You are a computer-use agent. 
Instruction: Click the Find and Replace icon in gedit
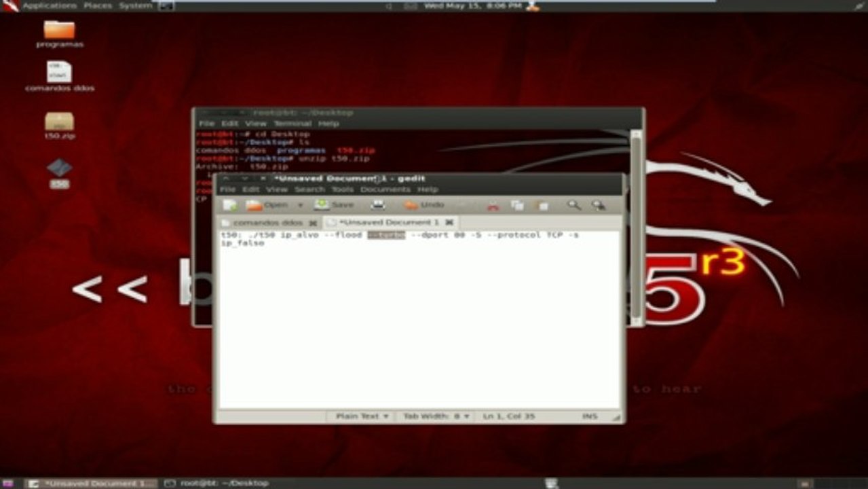point(598,205)
